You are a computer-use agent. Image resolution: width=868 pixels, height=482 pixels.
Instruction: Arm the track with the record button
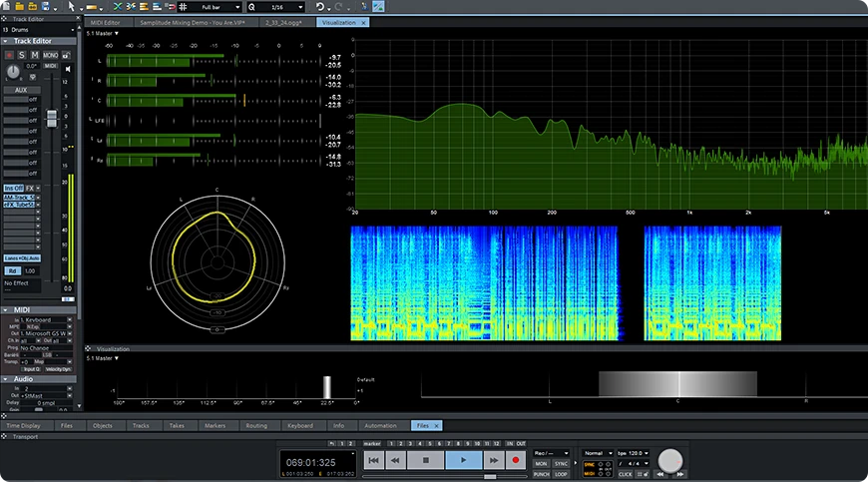[x=9, y=55]
